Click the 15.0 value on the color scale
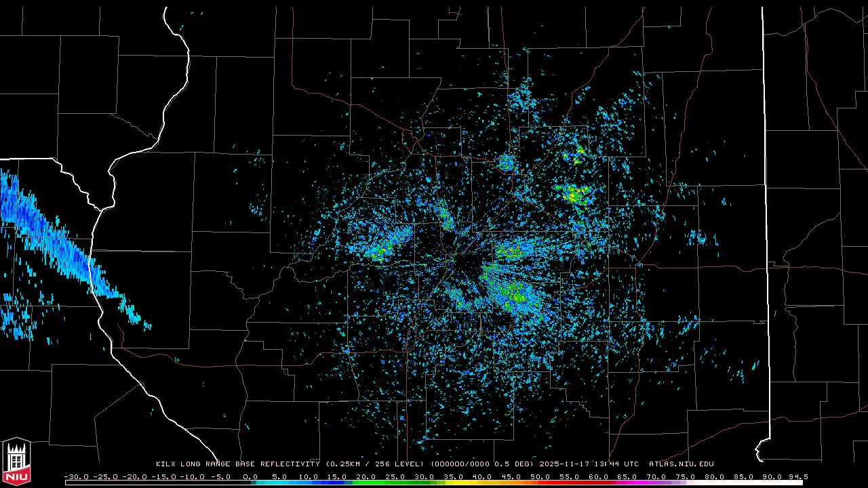Image resolution: width=868 pixels, height=488 pixels. coord(337,476)
